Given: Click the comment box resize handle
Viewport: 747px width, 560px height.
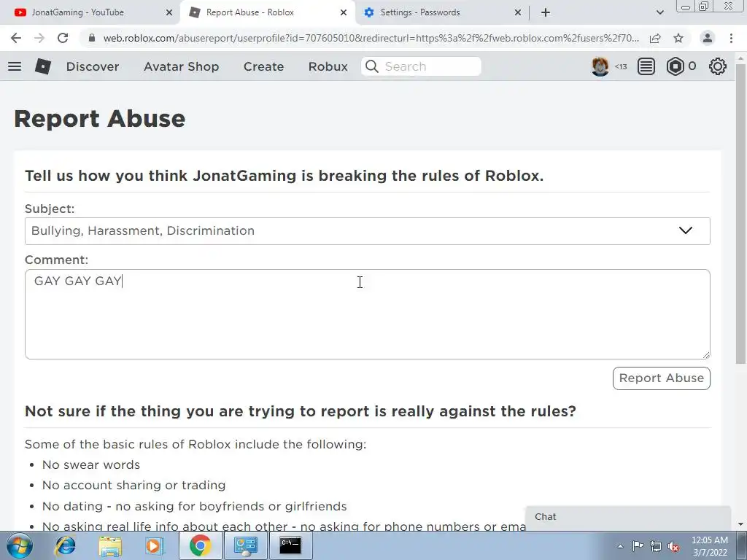Looking at the screenshot, I should 706,355.
